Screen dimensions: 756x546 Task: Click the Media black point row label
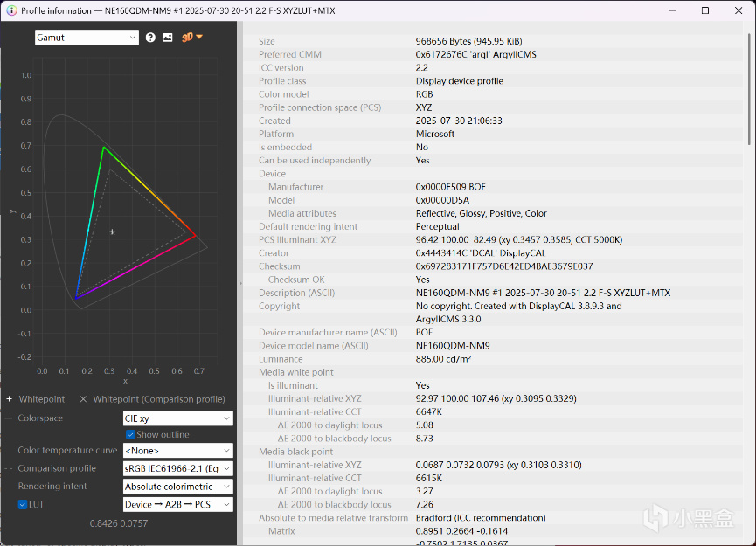coord(295,452)
